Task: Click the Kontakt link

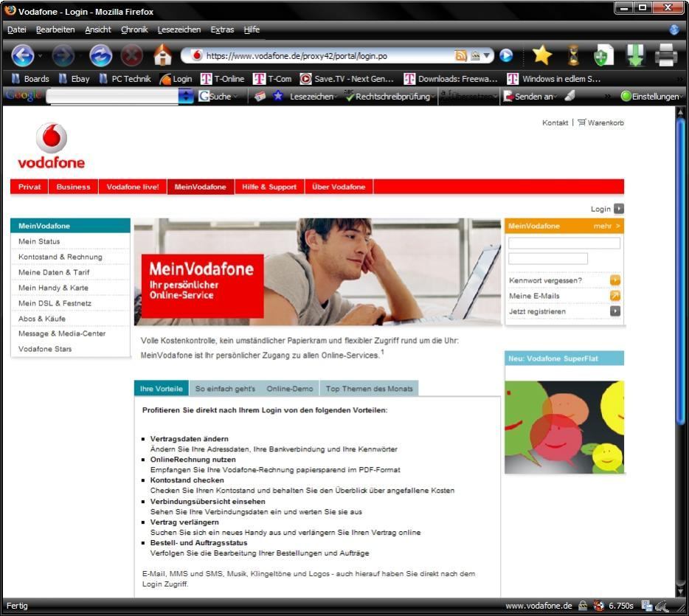Action: point(555,122)
